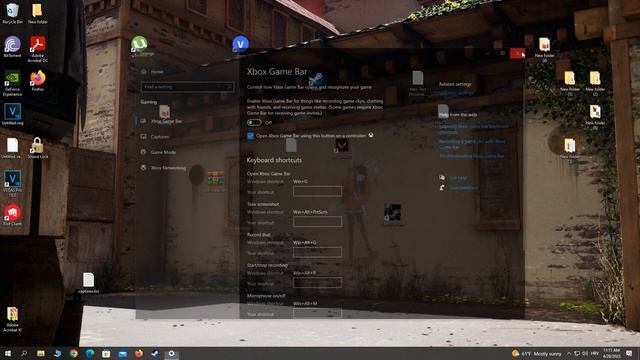This screenshot has width=640, height=360.
Task: Select the captions.txt file on the desktop
Action: (x=89, y=283)
